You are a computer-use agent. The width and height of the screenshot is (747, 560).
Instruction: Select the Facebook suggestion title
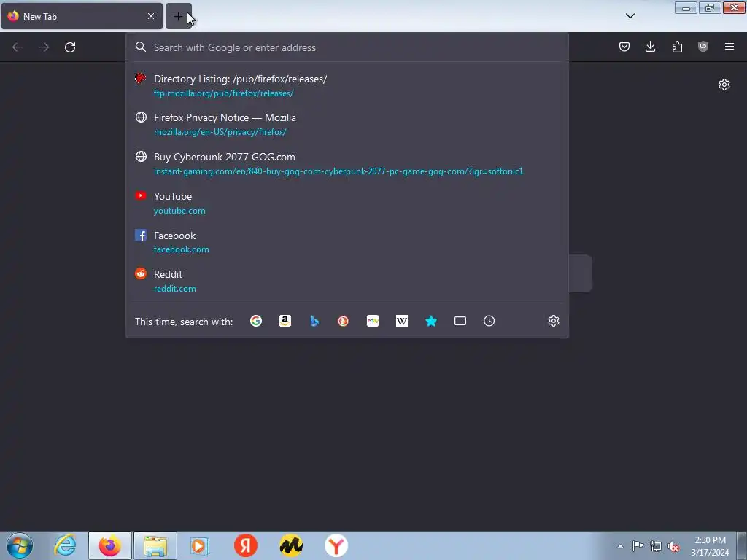click(175, 236)
